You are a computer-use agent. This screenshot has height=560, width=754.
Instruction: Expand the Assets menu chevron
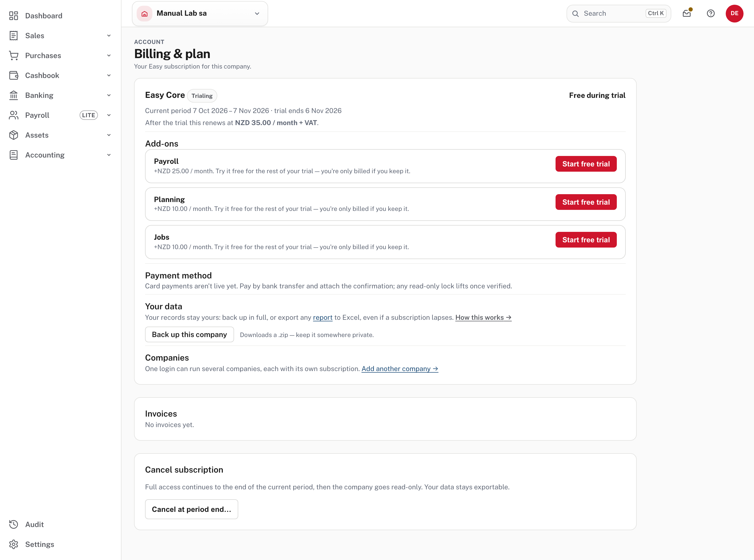109,135
